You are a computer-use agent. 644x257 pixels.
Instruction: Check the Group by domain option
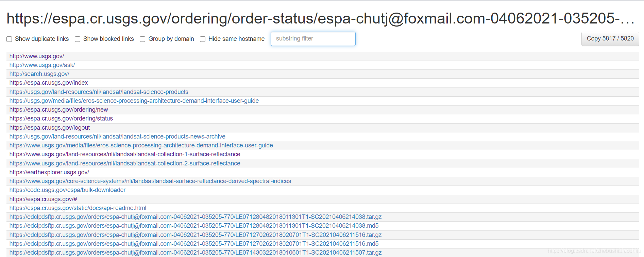coord(142,39)
